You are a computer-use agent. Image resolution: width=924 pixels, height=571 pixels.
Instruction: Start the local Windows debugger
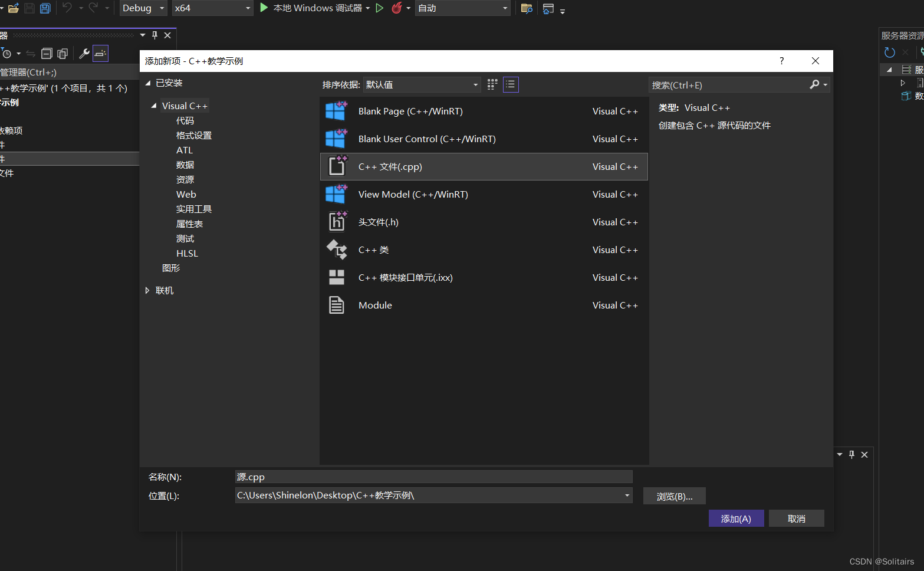tap(311, 8)
